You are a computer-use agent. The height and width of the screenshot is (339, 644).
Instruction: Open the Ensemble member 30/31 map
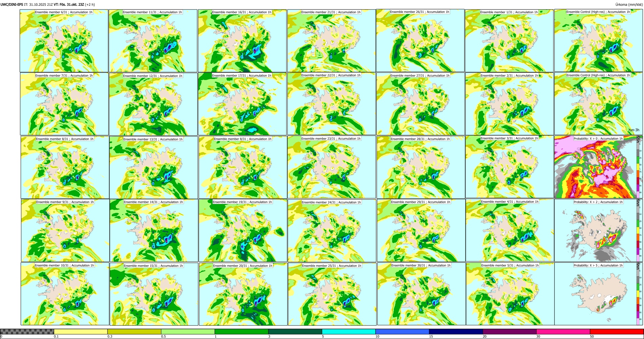pyautogui.click(x=421, y=294)
